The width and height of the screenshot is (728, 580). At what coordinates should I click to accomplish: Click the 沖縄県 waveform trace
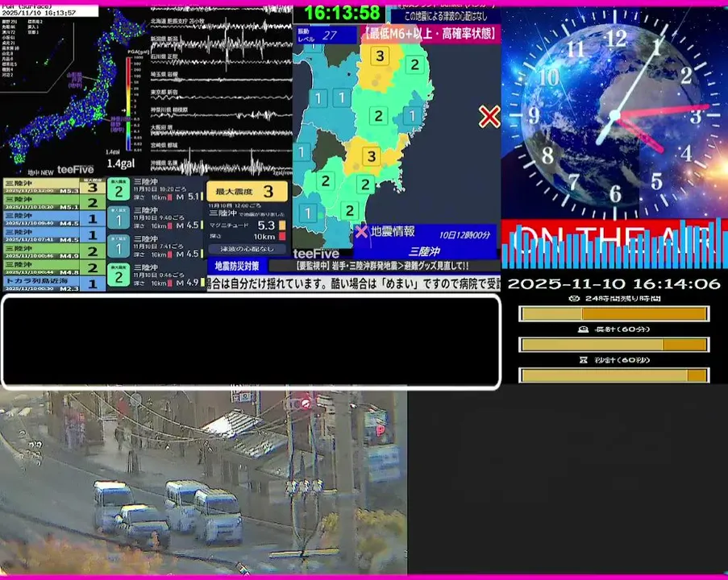point(222,167)
